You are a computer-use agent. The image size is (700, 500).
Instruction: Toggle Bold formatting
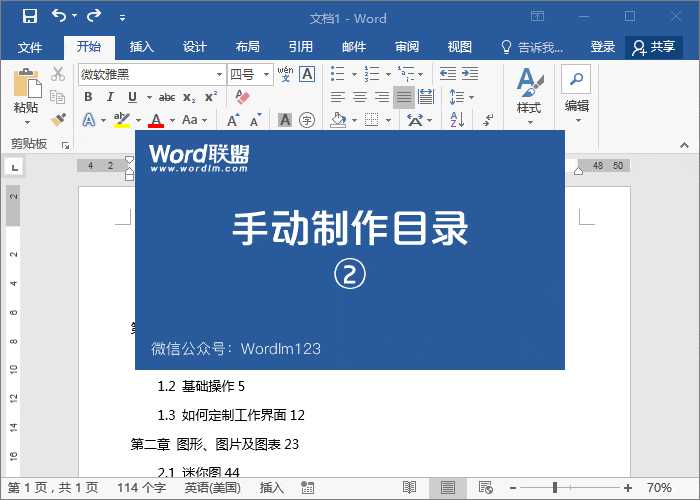pos(88,97)
